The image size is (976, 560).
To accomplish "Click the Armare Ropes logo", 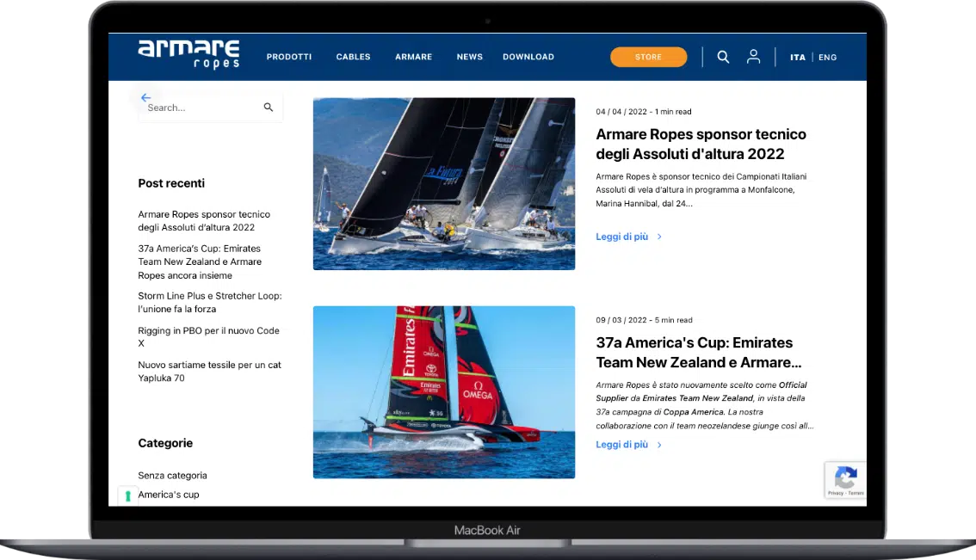I will [188, 54].
